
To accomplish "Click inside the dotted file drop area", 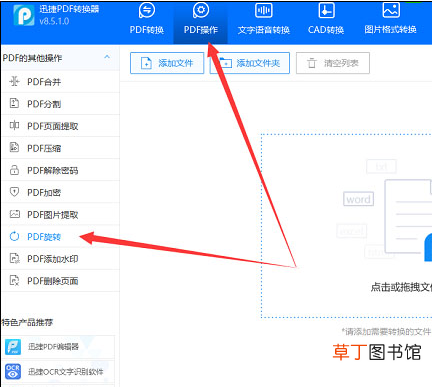I will pos(347,226).
